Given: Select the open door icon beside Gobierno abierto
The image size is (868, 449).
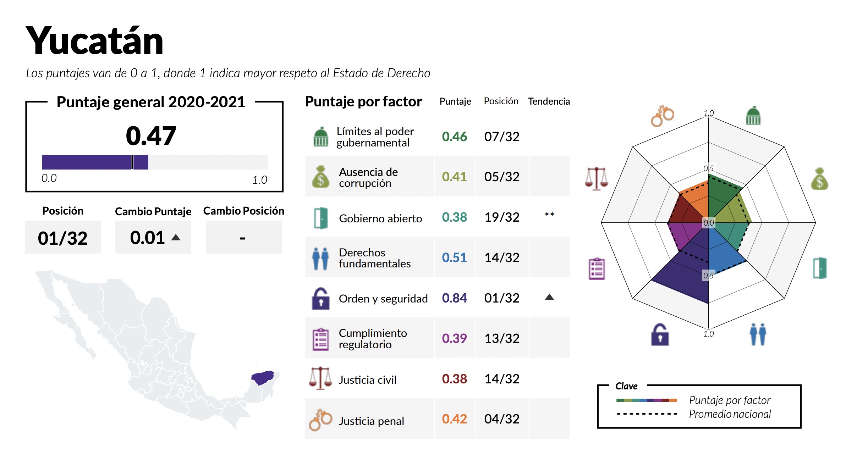Looking at the screenshot, I should (x=321, y=218).
